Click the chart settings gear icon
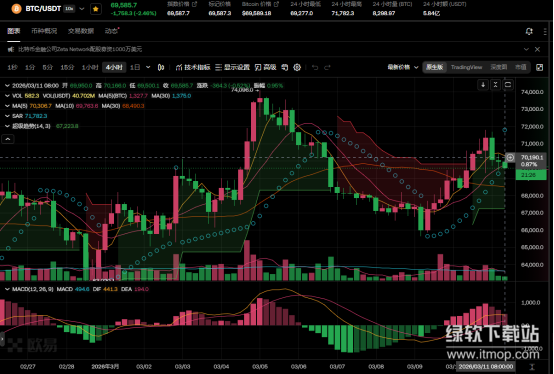Viewport: 554px width, 374px height. pos(297,67)
